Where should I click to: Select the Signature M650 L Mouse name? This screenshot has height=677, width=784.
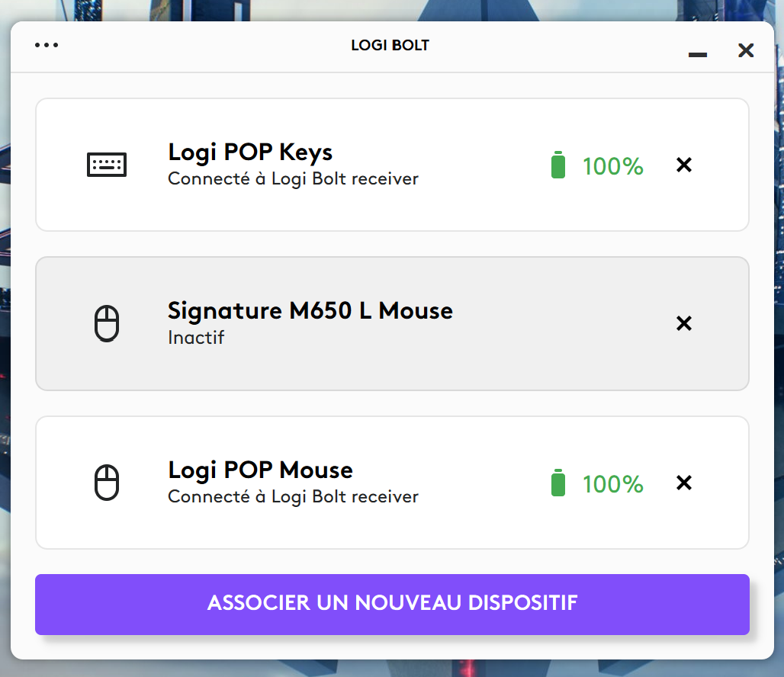coord(310,310)
